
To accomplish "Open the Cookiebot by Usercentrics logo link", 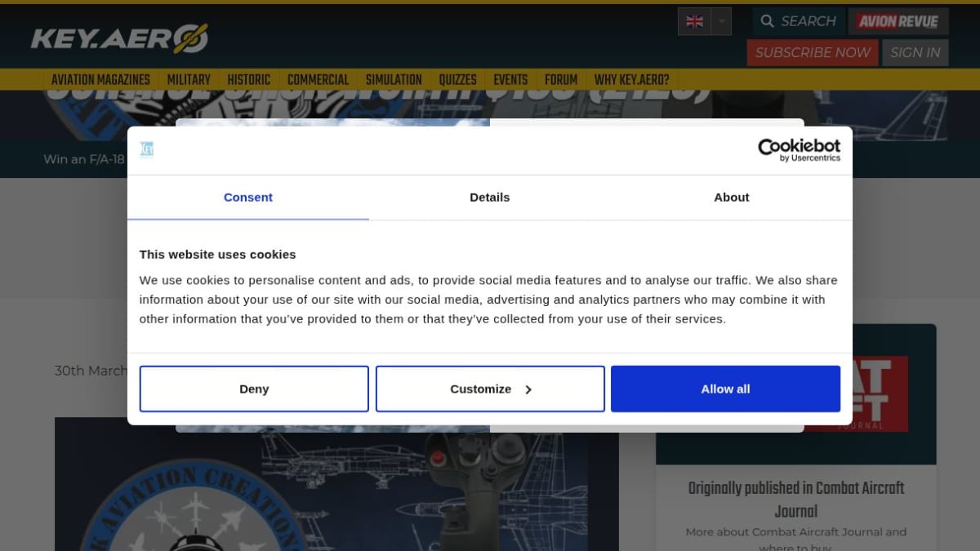I will pos(799,149).
